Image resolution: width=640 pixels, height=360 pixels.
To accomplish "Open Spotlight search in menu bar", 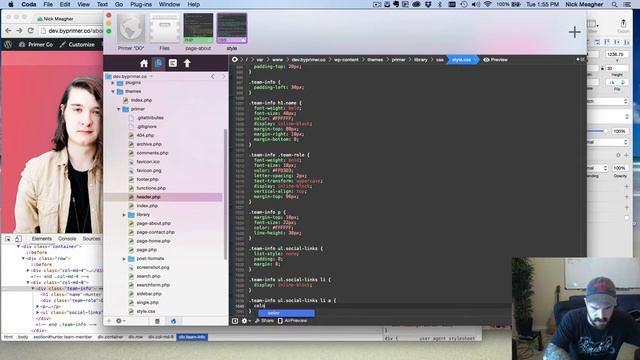I will pyautogui.click(x=614, y=4).
